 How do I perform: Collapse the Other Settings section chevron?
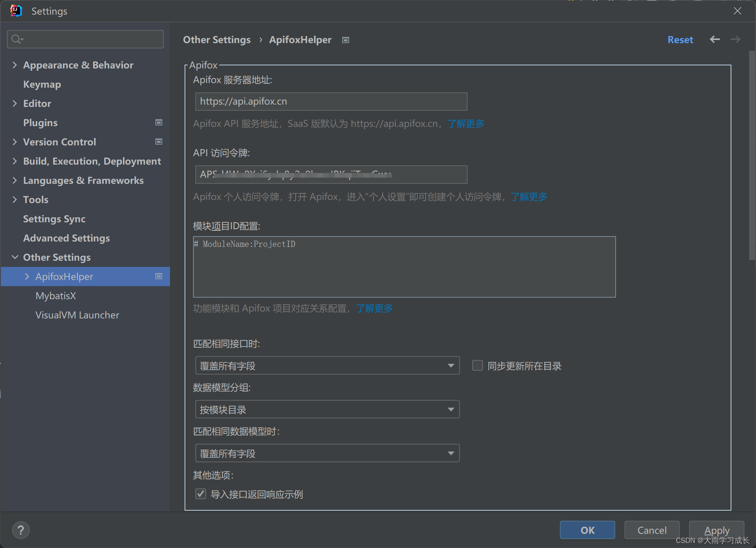click(x=15, y=257)
